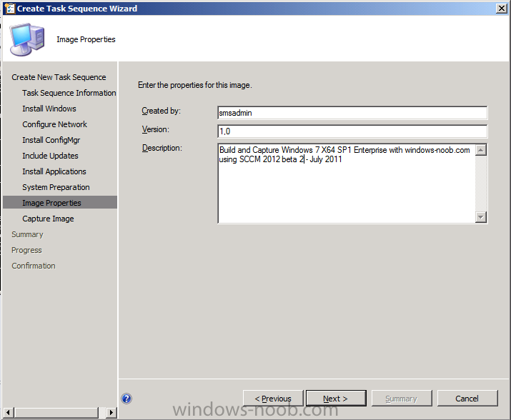The height and width of the screenshot is (420, 511).
Task: Click the 'Version:' label
Action: tap(156, 129)
